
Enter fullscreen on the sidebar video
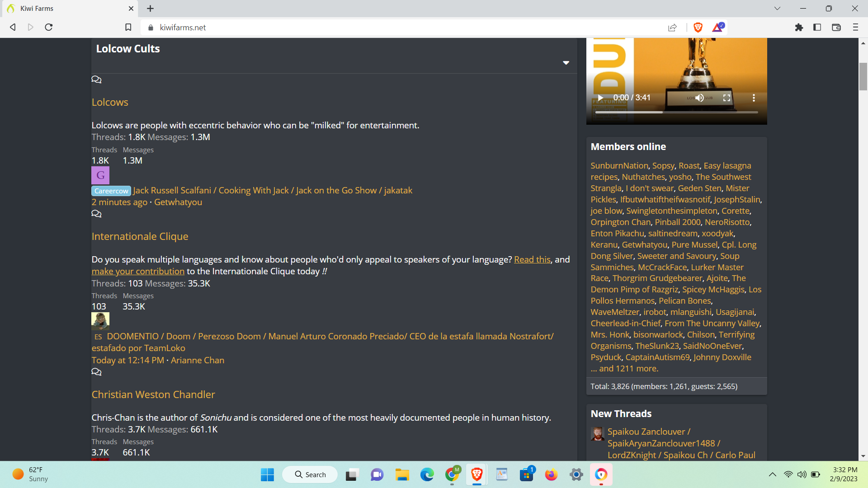pos(726,98)
